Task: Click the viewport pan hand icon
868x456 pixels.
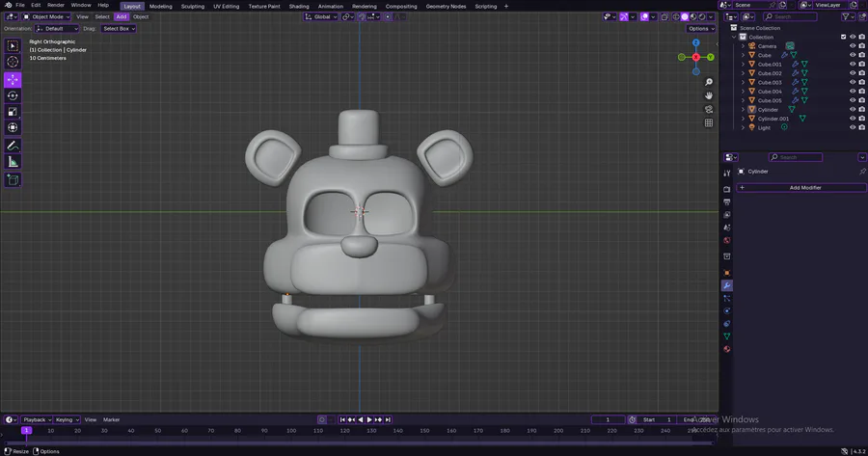Action: tap(709, 95)
